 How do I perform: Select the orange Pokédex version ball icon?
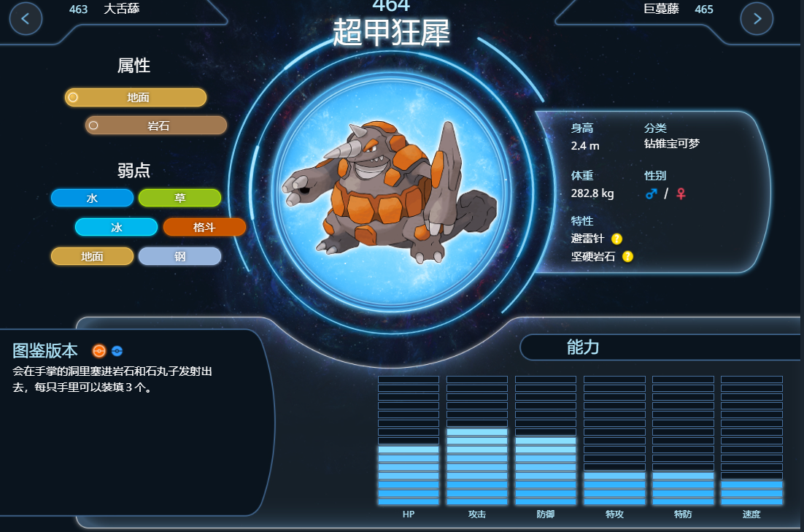coord(99,351)
